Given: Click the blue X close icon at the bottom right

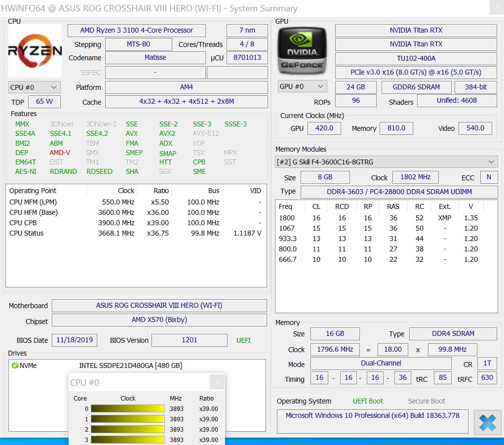Looking at the screenshot, I should (x=487, y=422).
